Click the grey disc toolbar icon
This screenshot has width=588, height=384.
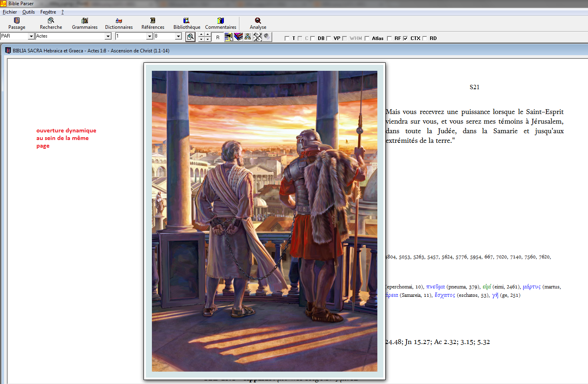tap(267, 37)
